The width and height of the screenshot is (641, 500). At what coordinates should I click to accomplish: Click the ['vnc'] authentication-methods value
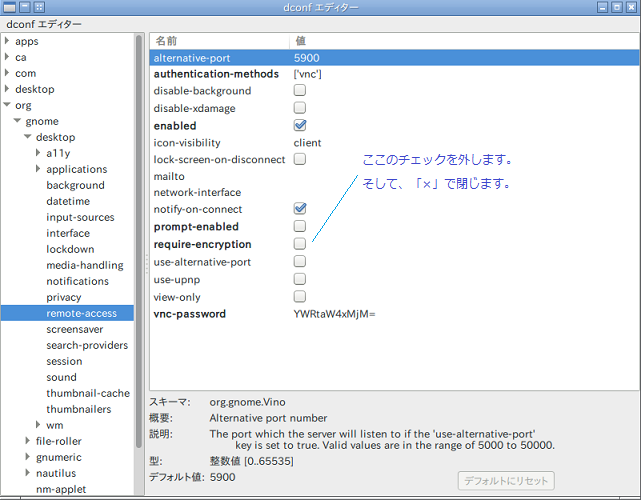(307, 74)
